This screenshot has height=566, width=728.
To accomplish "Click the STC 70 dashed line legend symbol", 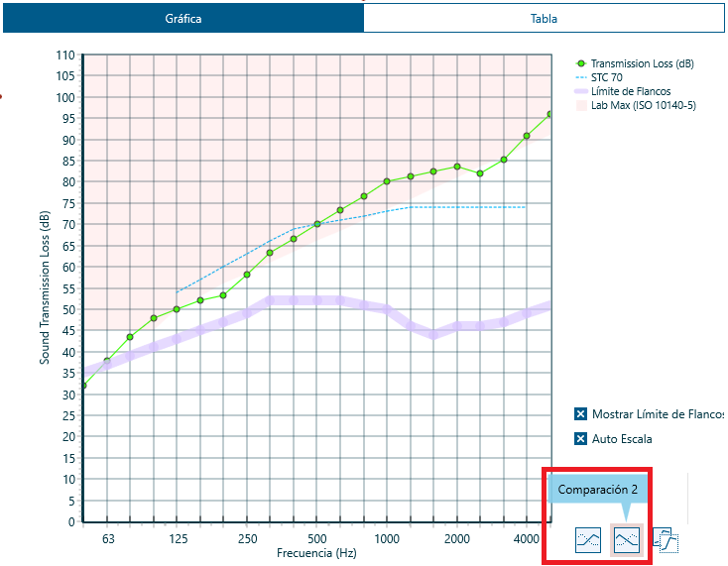I will [581, 77].
